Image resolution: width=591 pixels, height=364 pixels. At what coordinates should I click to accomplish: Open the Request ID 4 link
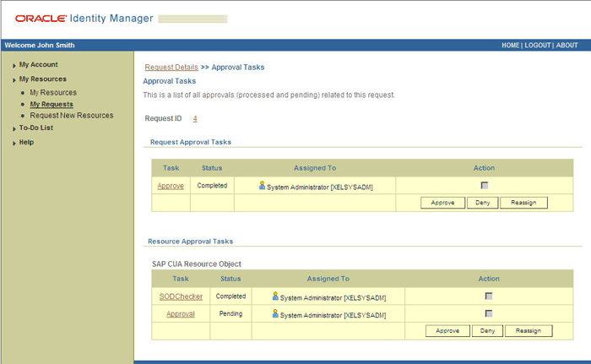pos(195,118)
